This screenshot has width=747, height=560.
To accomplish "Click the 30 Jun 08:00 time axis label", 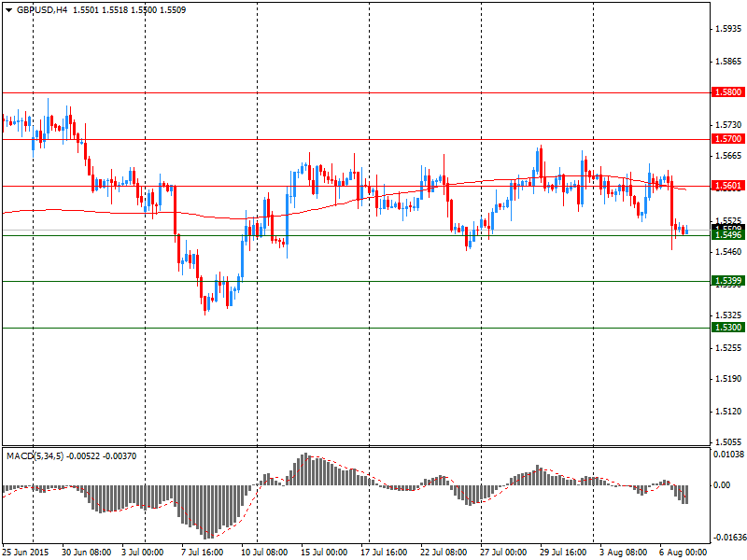I will click(x=87, y=553).
